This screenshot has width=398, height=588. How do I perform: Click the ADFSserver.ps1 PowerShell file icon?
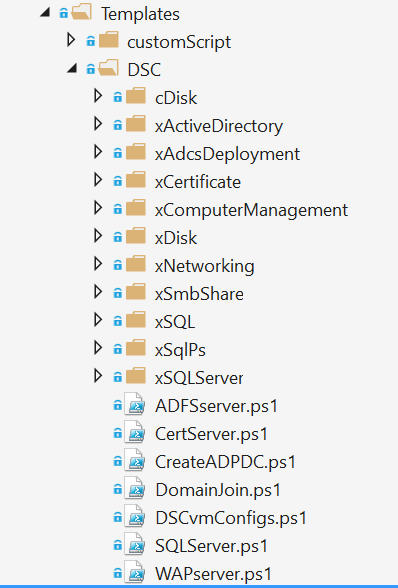tap(135, 404)
